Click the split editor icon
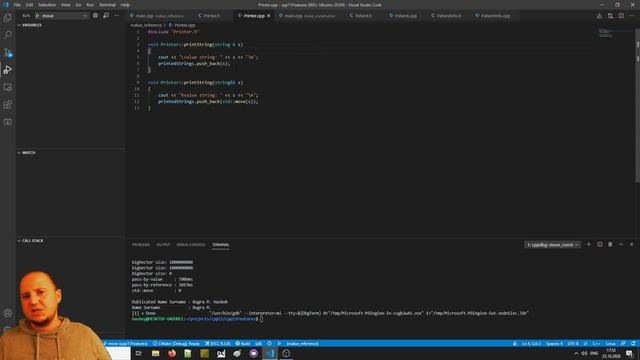The height and width of the screenshot is (360, 640). click(x=621, y=16)
